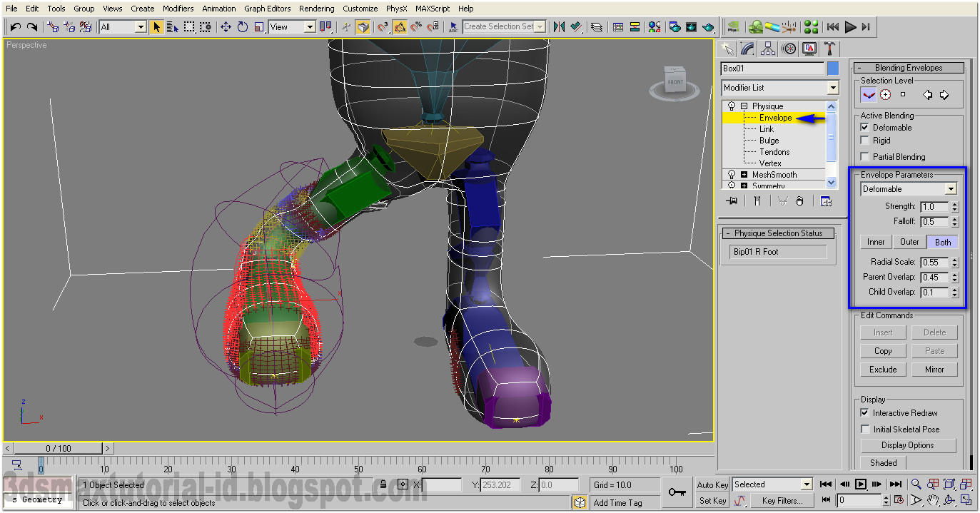Screen dimensions: 980x513
Task: Open the Mirror tool
Action: click(560, 26)
